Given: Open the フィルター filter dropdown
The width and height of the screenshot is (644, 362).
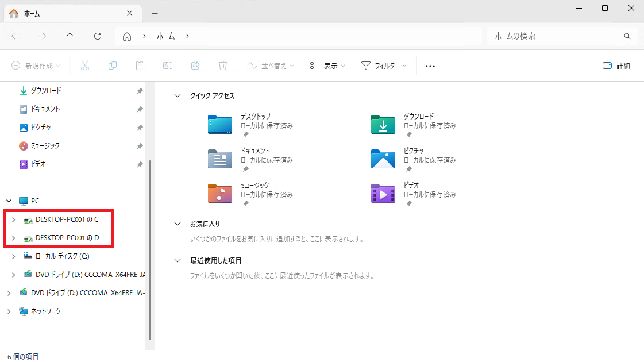Looking at the screenshot, I should (384, 66).
